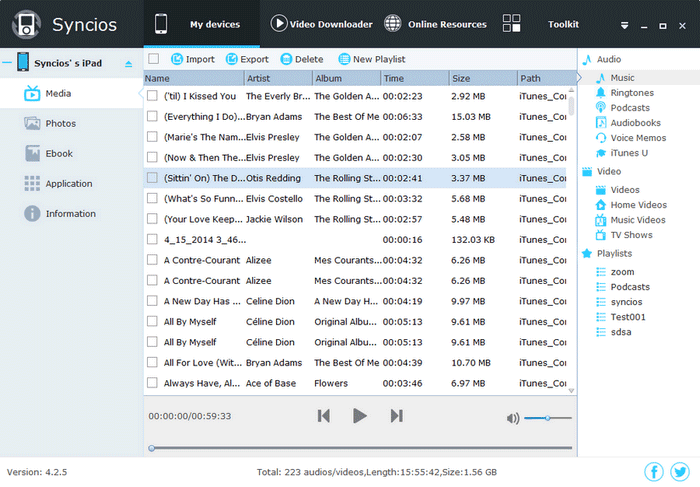This screenshot has width=700, height=487.
Task: Sort by the Time column header
Action: click(x=415, y=78)
